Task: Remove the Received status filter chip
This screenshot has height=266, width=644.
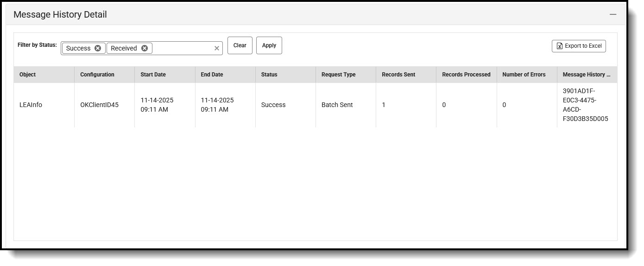Action: 144,48
